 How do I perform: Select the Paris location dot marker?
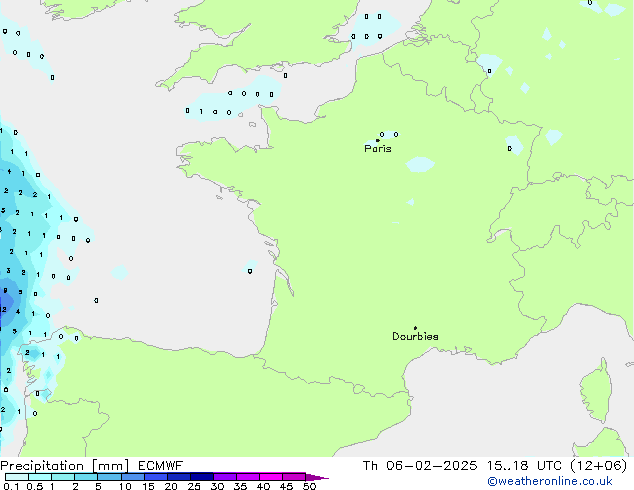378,140
